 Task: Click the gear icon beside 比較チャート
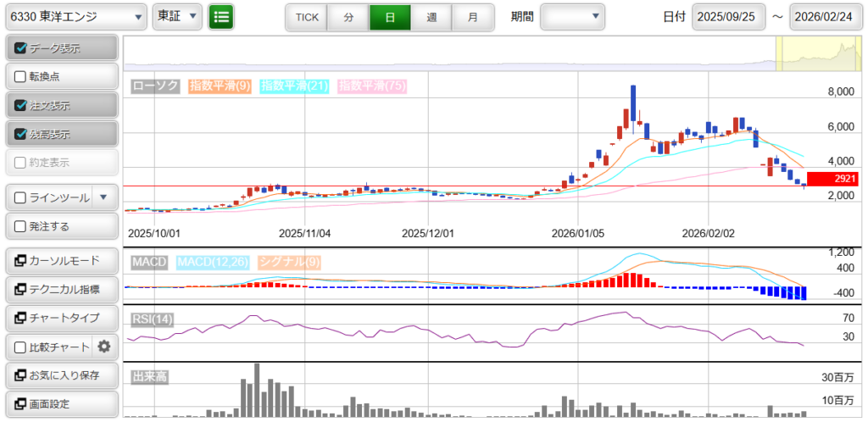104,347
